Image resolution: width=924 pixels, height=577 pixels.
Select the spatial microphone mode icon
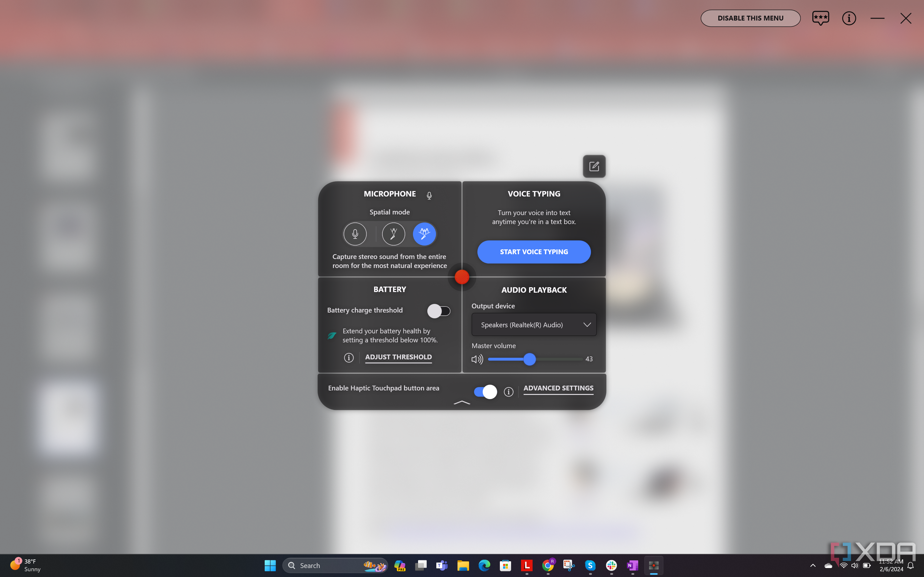[x=424, y=233]
